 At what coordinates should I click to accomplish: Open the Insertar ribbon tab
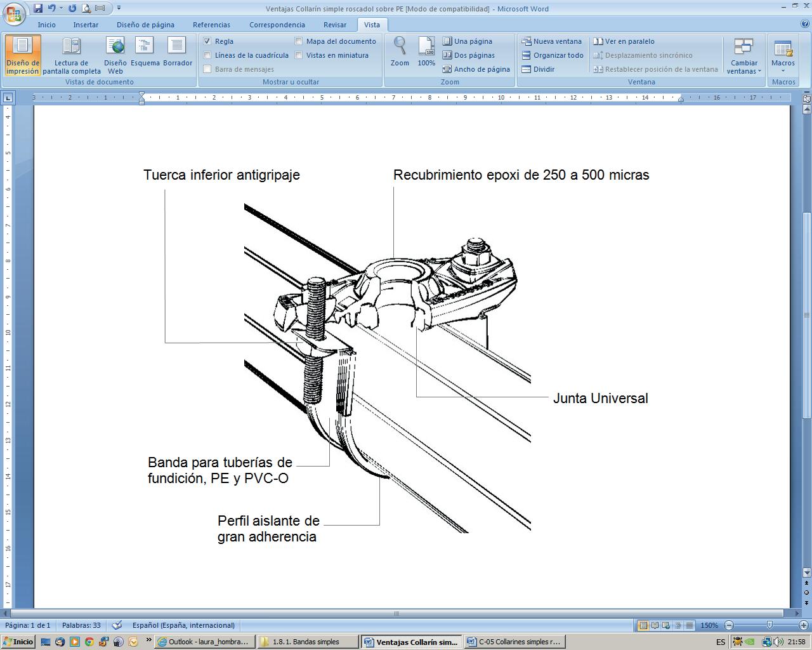[86, 25]
